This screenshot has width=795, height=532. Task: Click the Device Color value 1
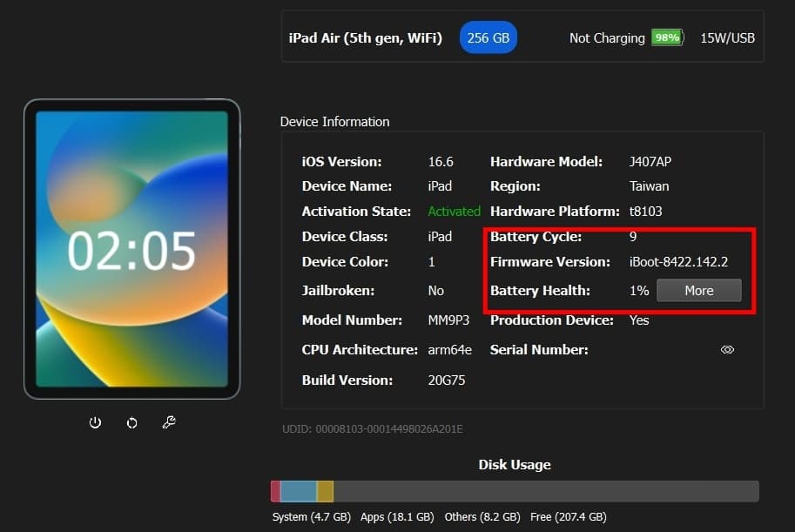coord(432,262)
